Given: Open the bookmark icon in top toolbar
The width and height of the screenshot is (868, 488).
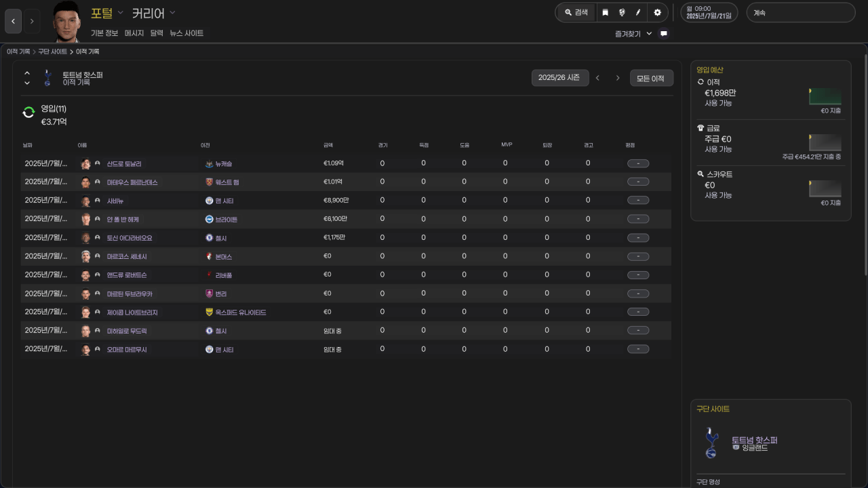Looking at the screenshot, I should [605, 12].
